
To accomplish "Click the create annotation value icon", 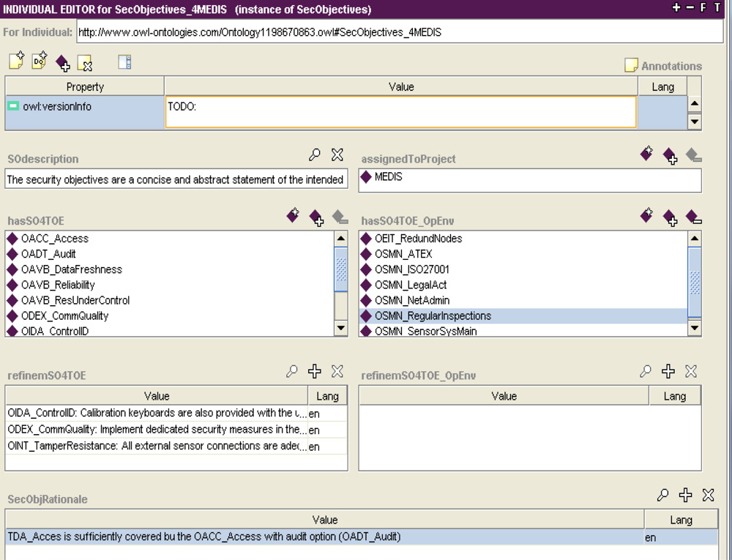I will click(x=16, y=62).
